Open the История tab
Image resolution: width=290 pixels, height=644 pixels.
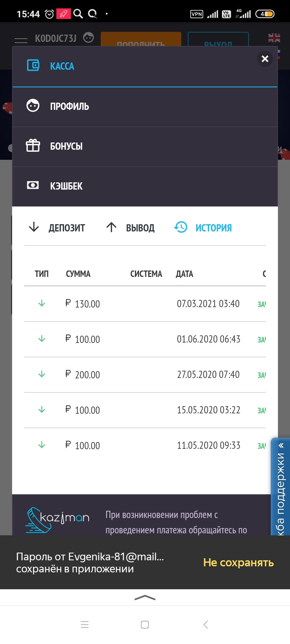[213, 228]
